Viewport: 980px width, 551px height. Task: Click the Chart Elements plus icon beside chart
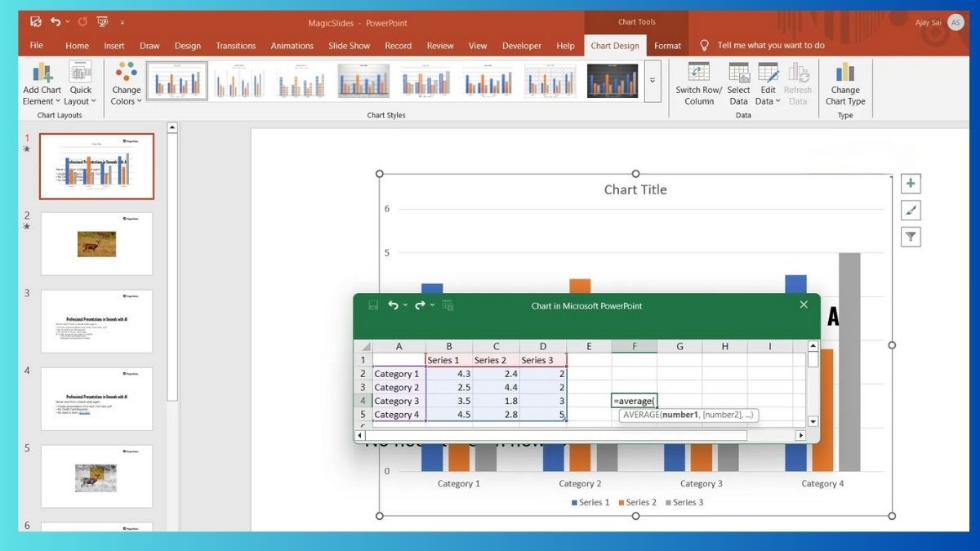click(x=910, y=183)
